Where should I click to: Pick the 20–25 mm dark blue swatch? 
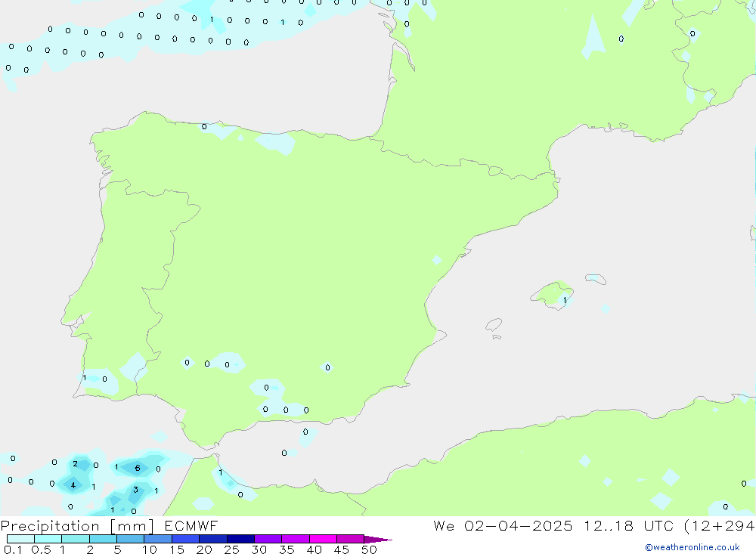tap(213, 539)
